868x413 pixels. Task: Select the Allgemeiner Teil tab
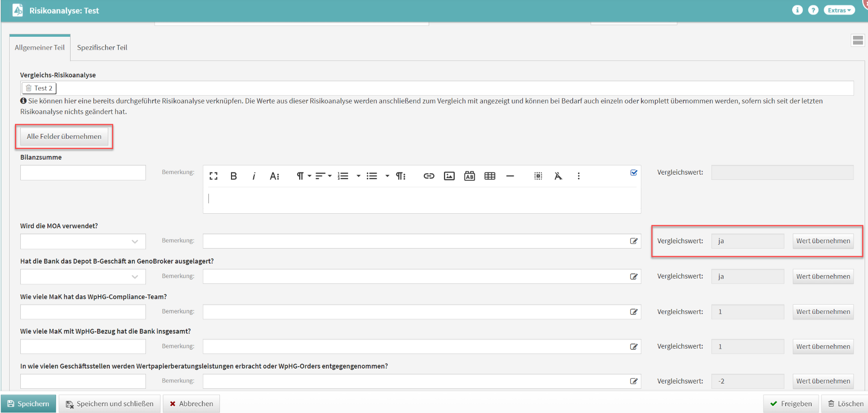pos(40,47)
